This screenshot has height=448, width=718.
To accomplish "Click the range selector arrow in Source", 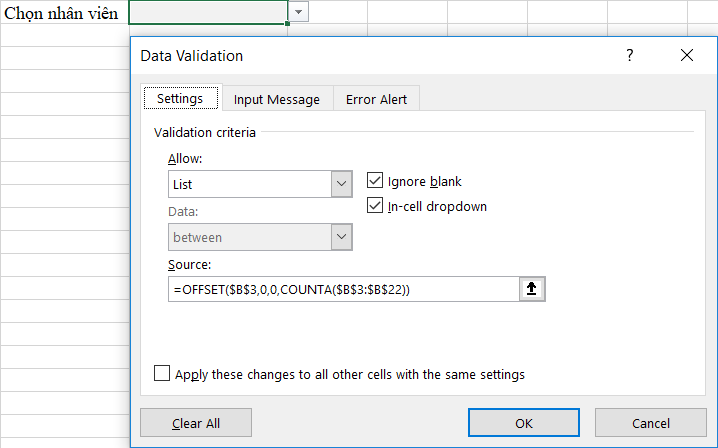I will tap(532, 289).
